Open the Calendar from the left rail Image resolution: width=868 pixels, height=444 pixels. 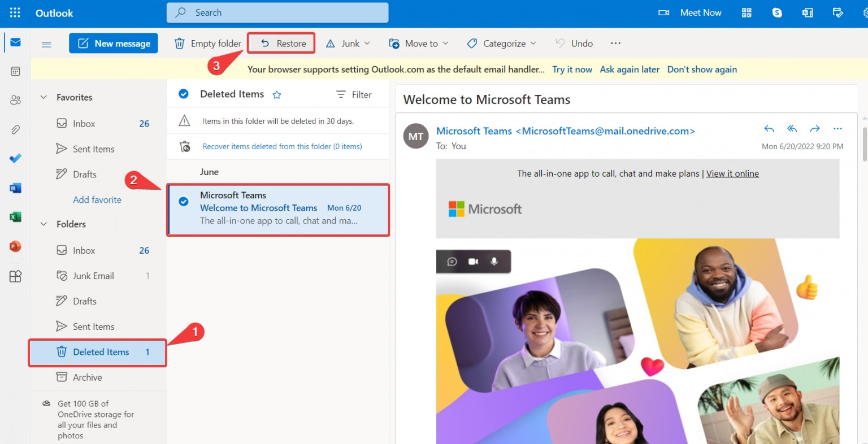tap(15, 71)
